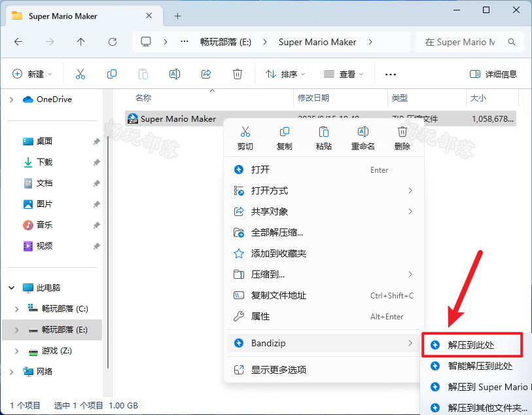The height and width of the screenshot is (415, 532).
Task: Open the 查看 view dropdown
Action: point(344,74)
